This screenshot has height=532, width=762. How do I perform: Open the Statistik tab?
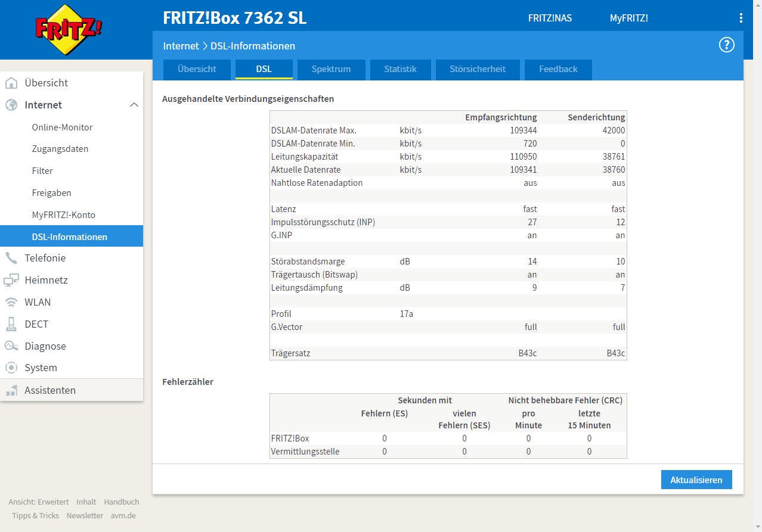click(x=400, y=69)
